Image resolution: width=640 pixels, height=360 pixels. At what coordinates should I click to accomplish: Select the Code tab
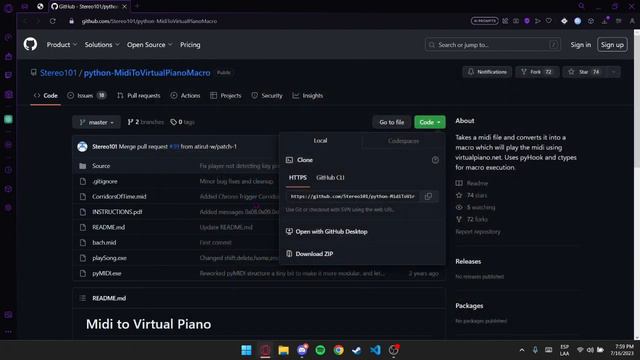(46, 96)
